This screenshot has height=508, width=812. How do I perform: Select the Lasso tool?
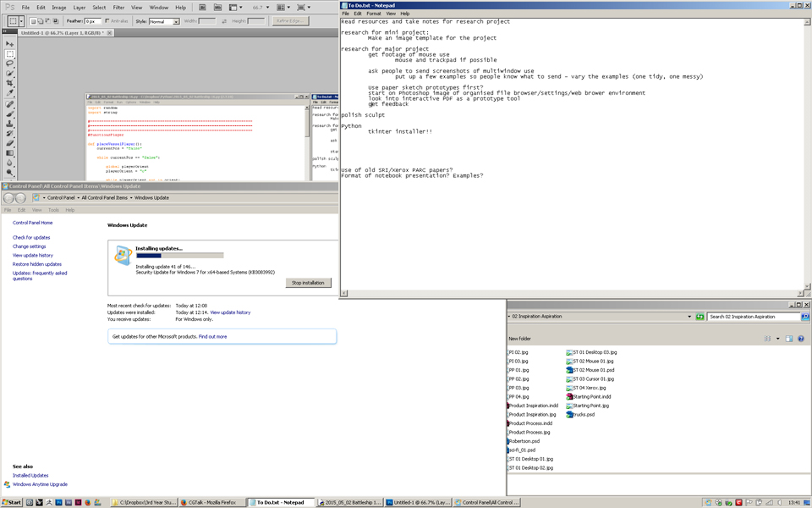click(10, 63)
